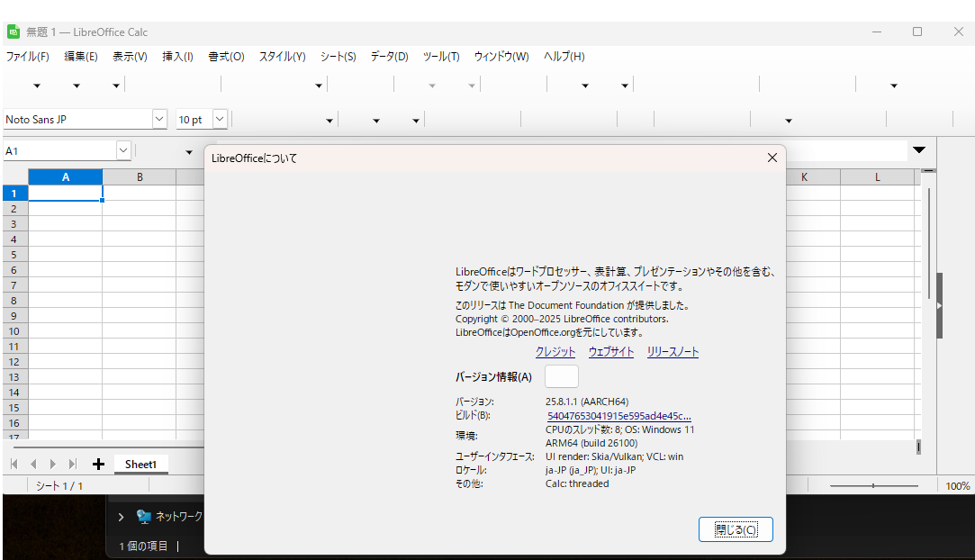Select column header L

(x=878, y=177)
